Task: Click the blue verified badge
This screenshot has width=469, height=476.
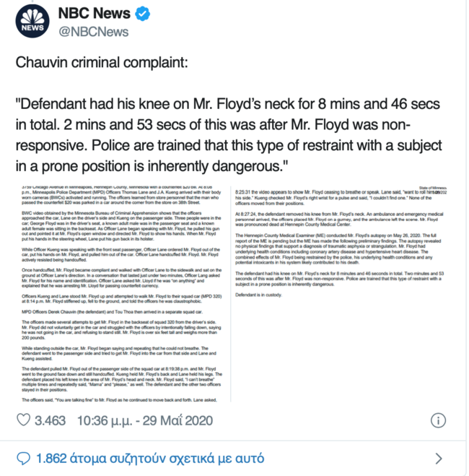Action: [x=143, y=14]
